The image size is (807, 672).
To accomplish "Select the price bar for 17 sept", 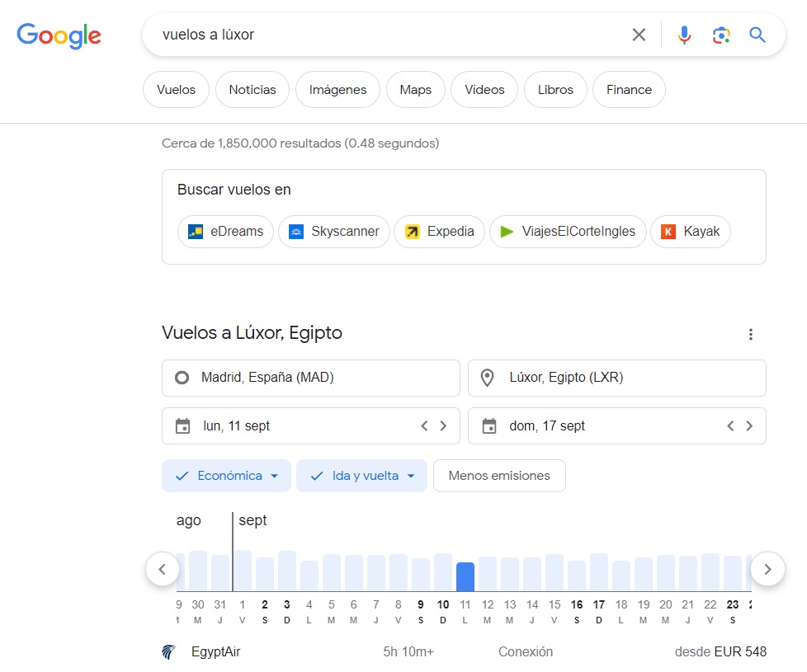I will 599,572.
